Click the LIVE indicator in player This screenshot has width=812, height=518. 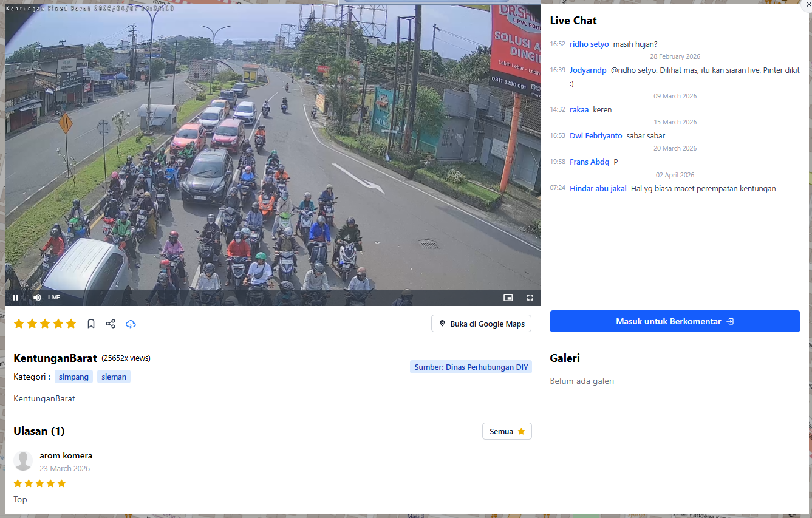(x=54, y=298)
